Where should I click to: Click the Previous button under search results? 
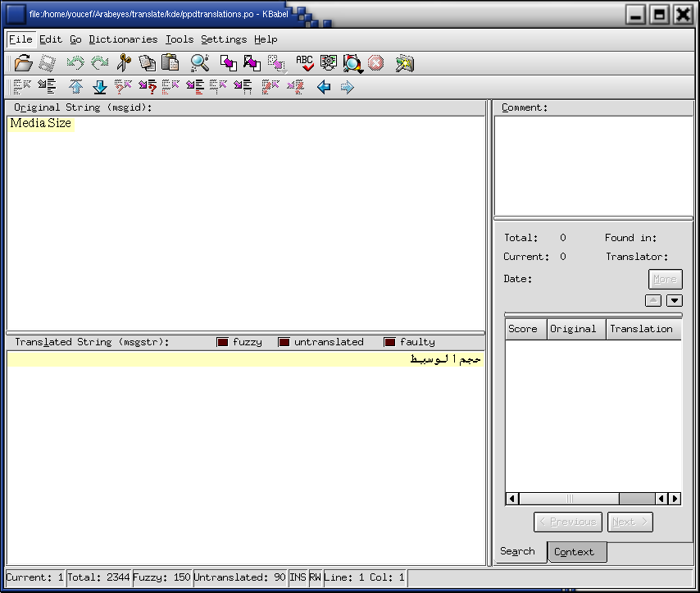pos(568,522)
